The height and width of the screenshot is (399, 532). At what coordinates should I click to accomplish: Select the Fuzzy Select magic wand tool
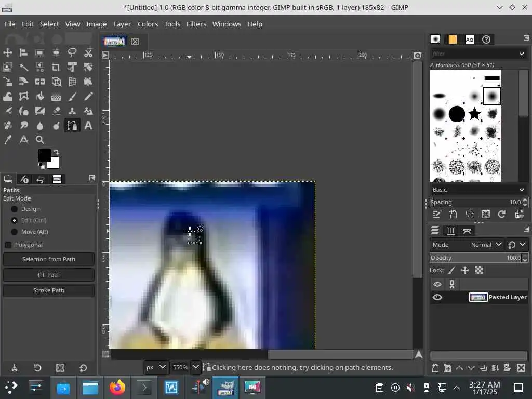(23, 67)
